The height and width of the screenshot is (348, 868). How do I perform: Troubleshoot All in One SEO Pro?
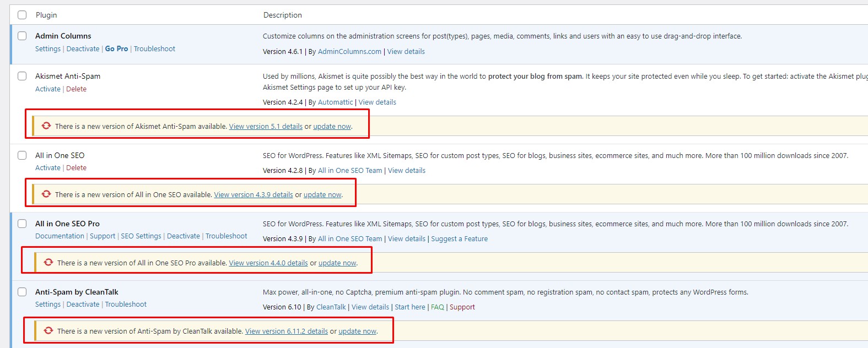click(x=227, y=236)
